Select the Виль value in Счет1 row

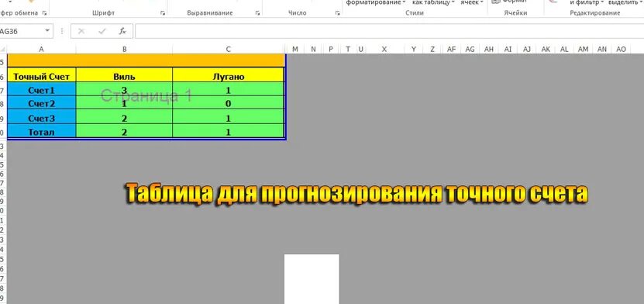pyautogui.click(x=125, y=88)
